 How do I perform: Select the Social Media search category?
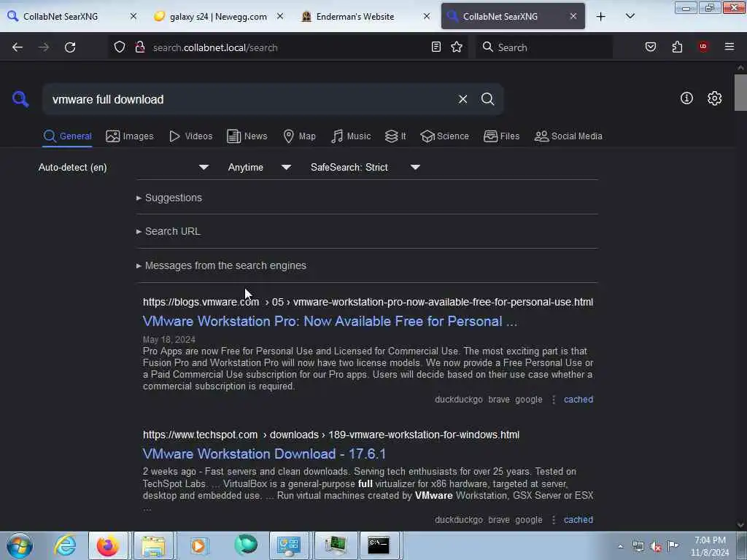click(x=568, y=136)
